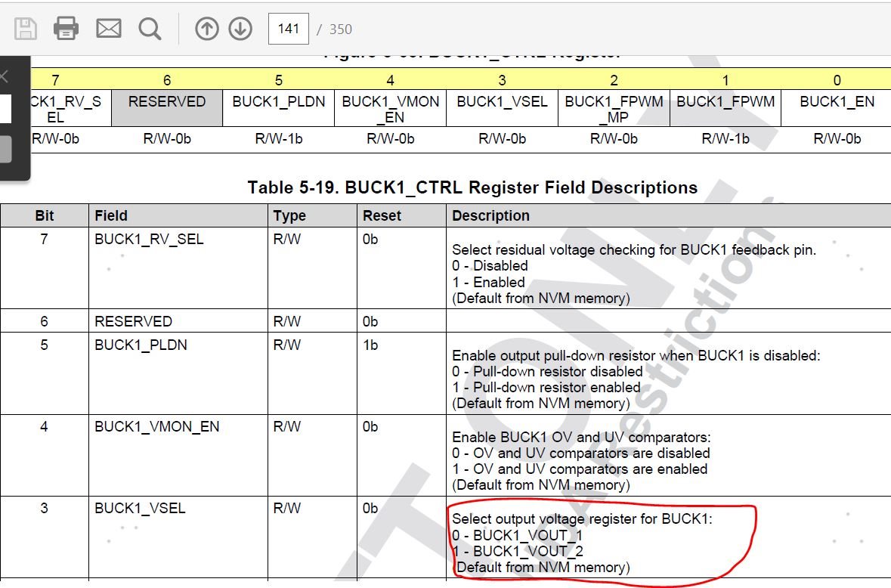Screen dimensions: 891x588
Task: Select the Table 5-19 title text
Action: click(472, 187)
